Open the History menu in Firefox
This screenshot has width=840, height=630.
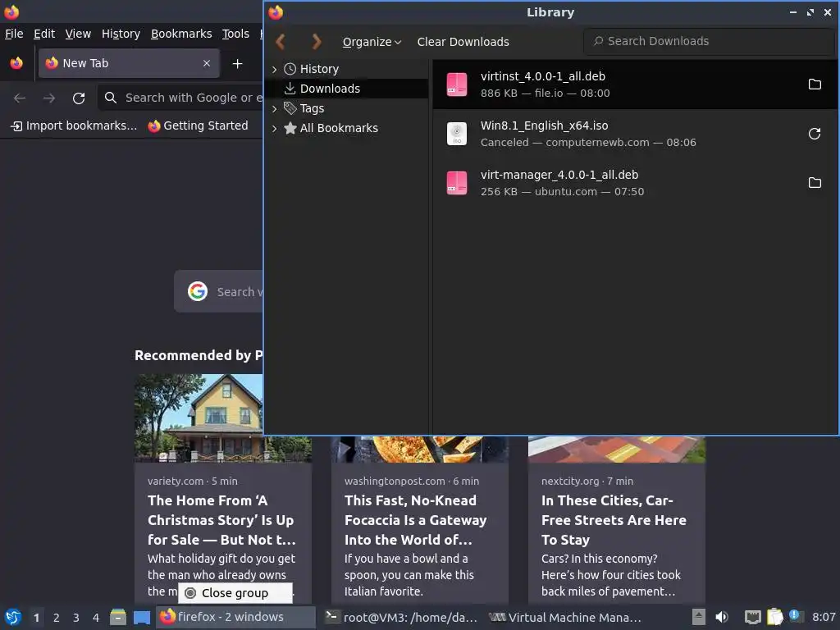[x=121, y=34]
